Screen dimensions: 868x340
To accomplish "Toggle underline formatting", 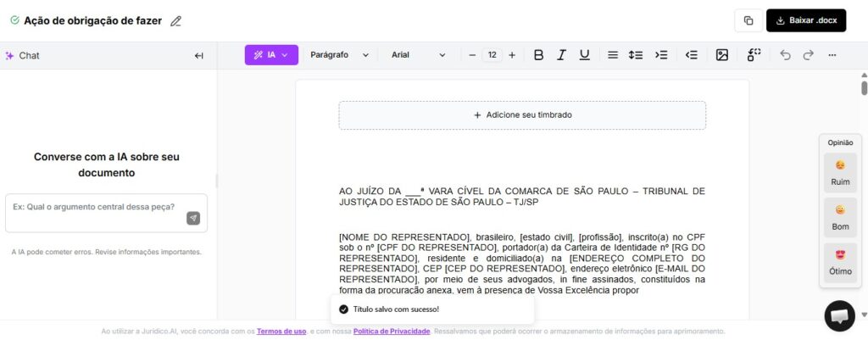I will (x=585, y=55).
